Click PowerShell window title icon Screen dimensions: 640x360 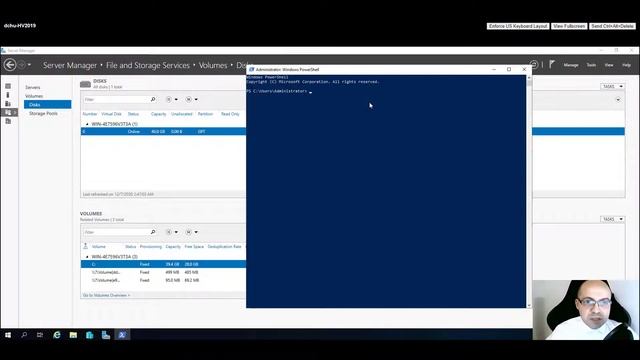[251, 69]
